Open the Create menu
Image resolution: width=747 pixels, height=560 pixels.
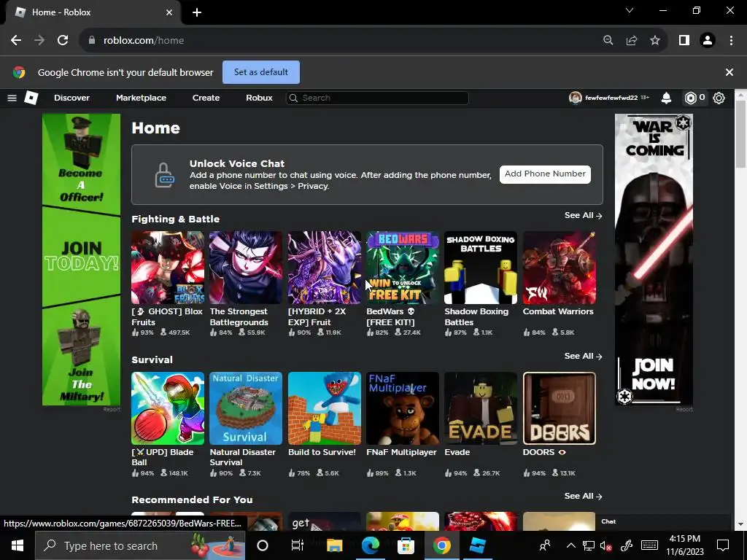[x=206, y=98]
